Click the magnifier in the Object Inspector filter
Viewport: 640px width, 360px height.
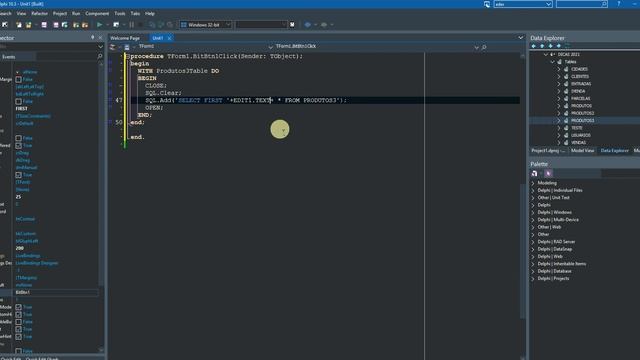(100, 56)
